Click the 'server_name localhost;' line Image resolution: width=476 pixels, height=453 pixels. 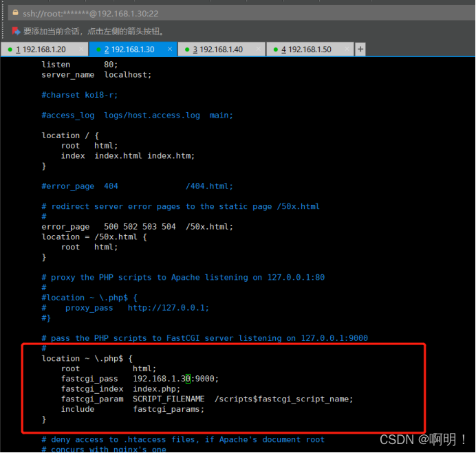[x=96, y=75]
